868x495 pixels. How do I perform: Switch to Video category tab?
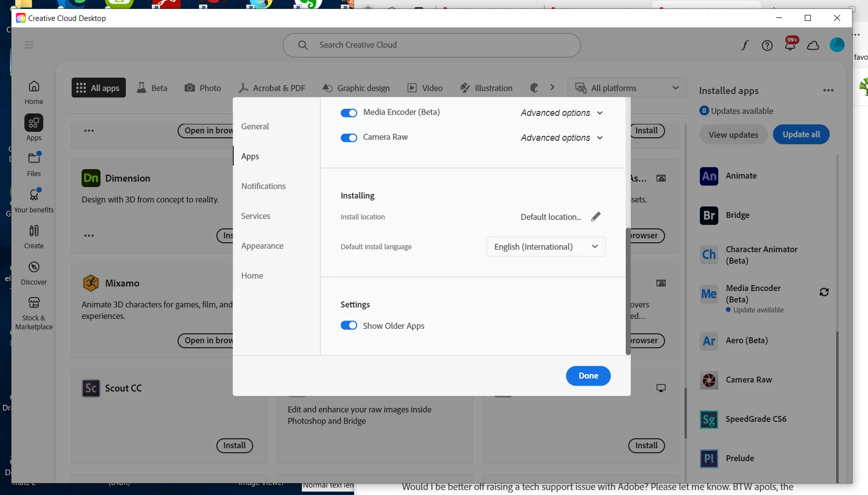click(x=425, y=88)
